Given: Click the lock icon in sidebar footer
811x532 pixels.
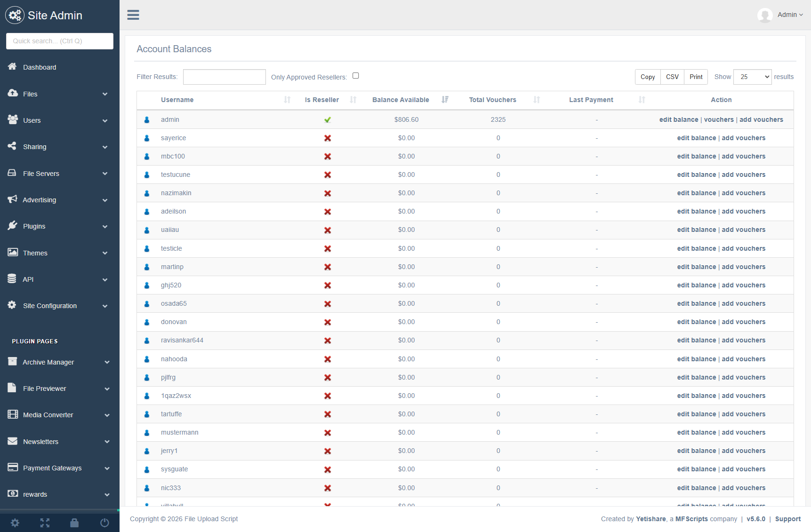Looking at the screenshot, I should pyautogui.click(x=74, y=523).
